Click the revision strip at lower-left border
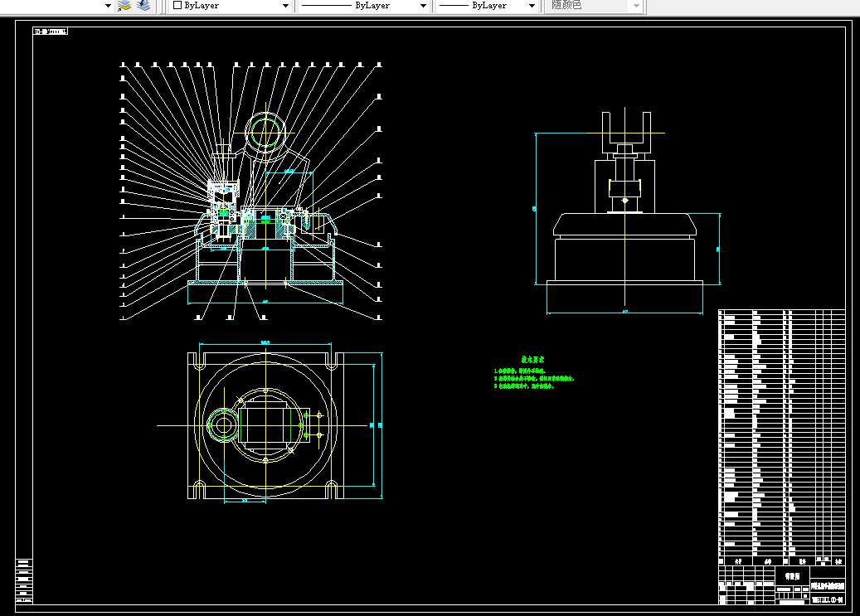The width and height of the screenshot is (860, 616). point(24,581)
